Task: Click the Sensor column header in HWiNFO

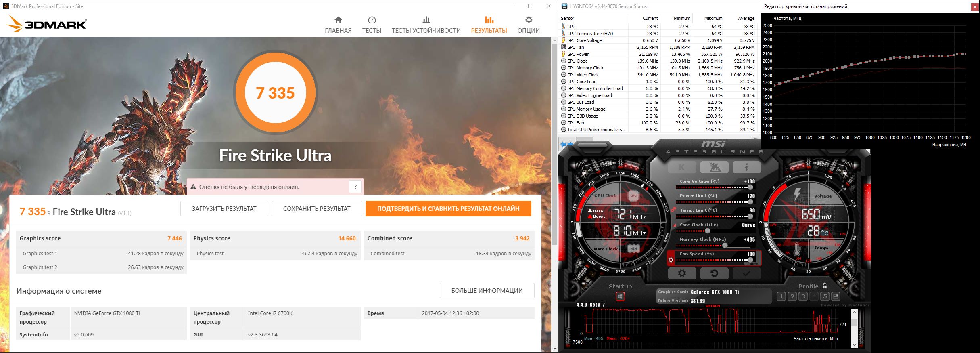Action: coord(593,18)
